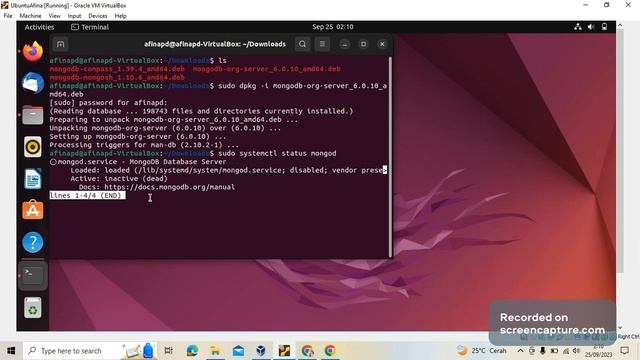This screenshot has width=640, height=360.
Task: Select the Terminal icon in the dock
Action: (x=33, y=275)
